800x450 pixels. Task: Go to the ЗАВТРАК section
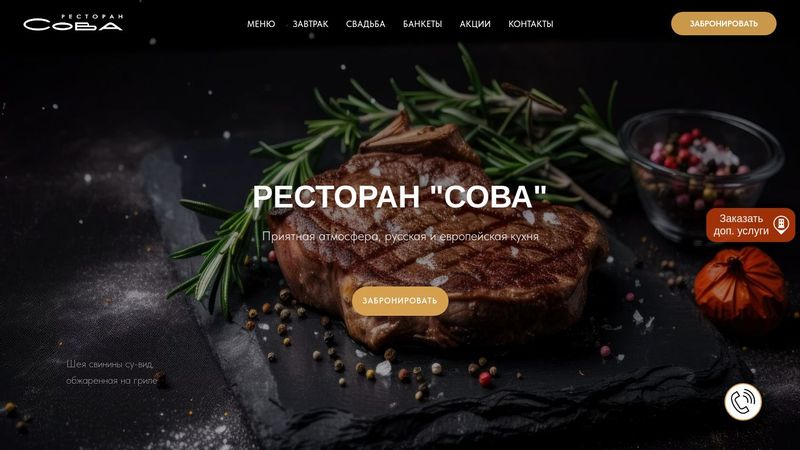(x=310, y=24)
